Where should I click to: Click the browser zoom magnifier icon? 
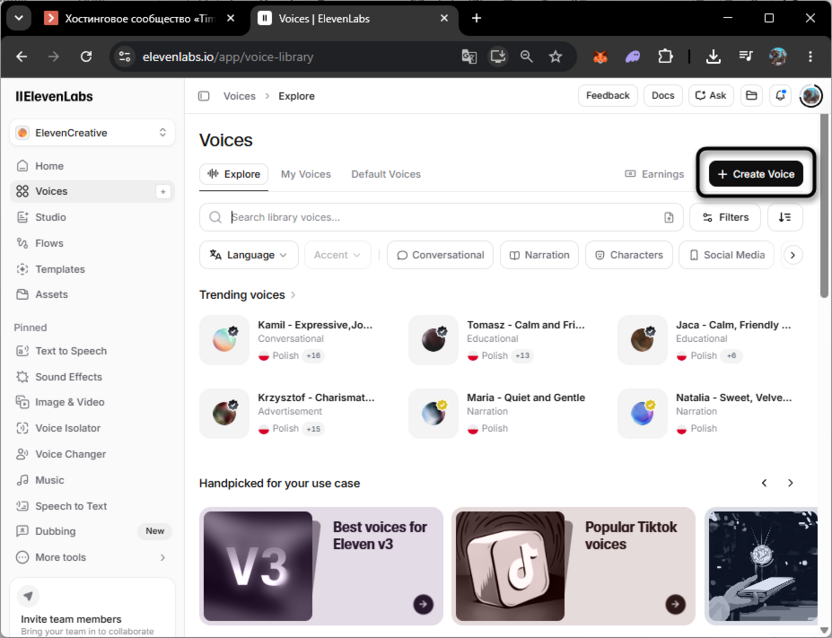tap(526, 56)
